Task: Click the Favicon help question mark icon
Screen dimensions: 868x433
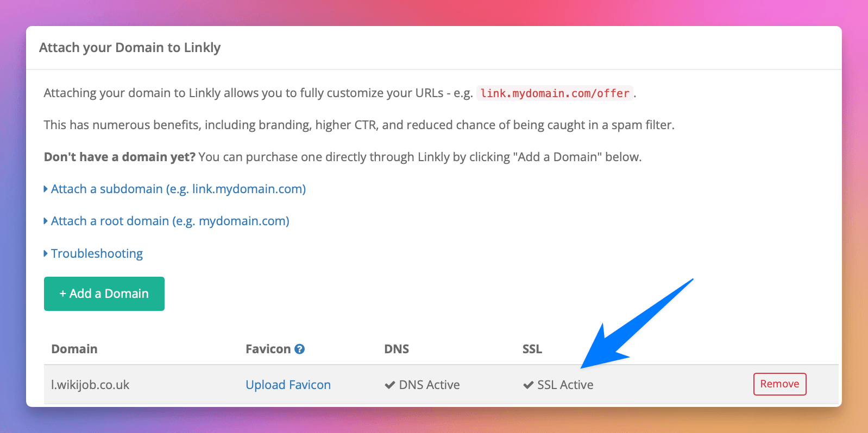Action: (299, 349)
